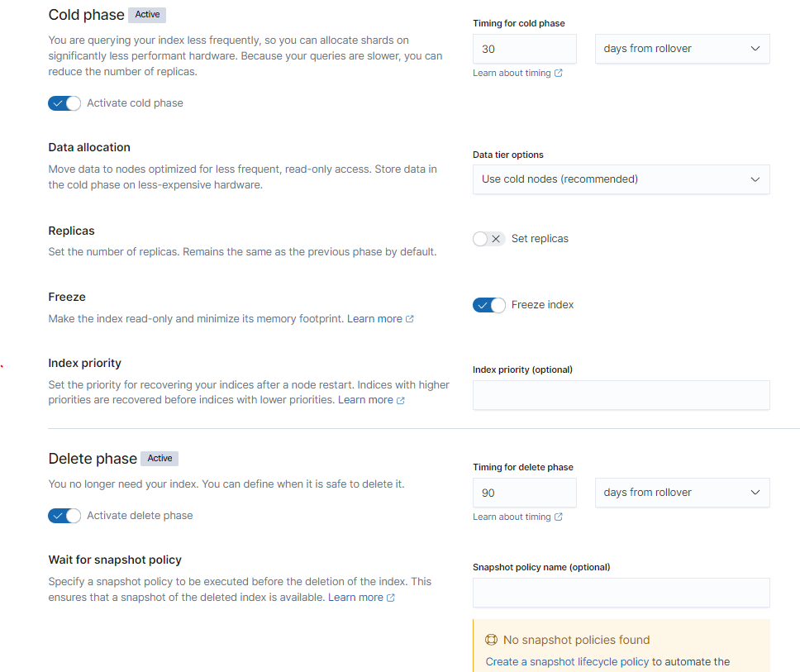Click Timing for delete phase label
This screenshot has height=672, width=800.
(x=523, y=467)
